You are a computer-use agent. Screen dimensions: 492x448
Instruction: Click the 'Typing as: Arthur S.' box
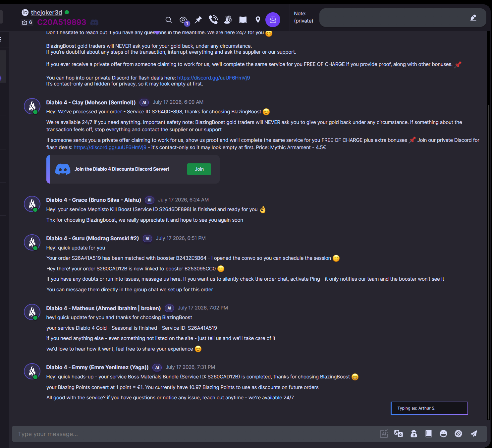[x=429, y=408]
